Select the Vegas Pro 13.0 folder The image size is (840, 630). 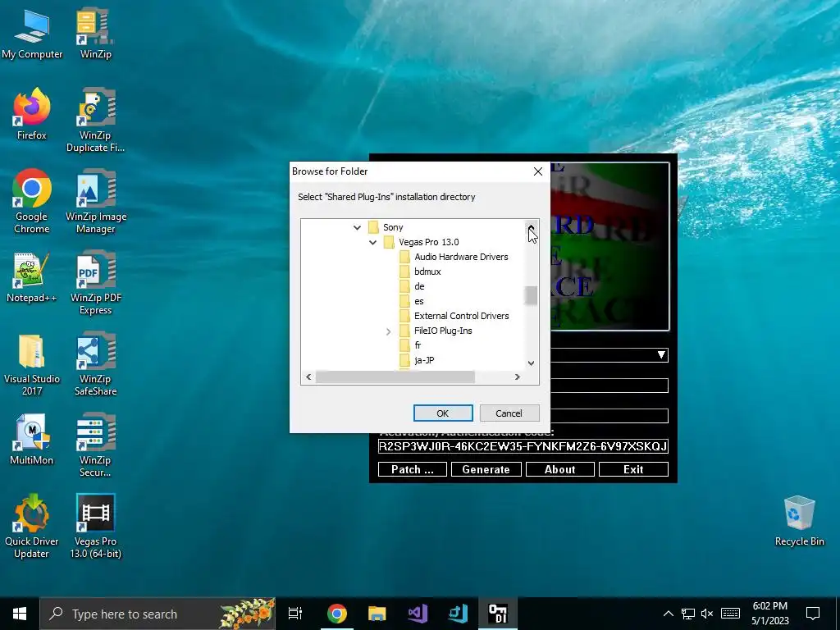coord(428,242)
